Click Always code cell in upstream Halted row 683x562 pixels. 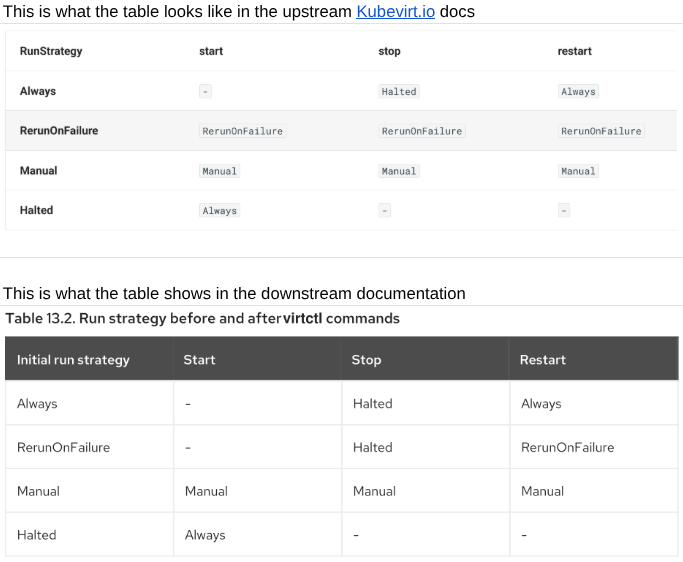tap(220, 211)
